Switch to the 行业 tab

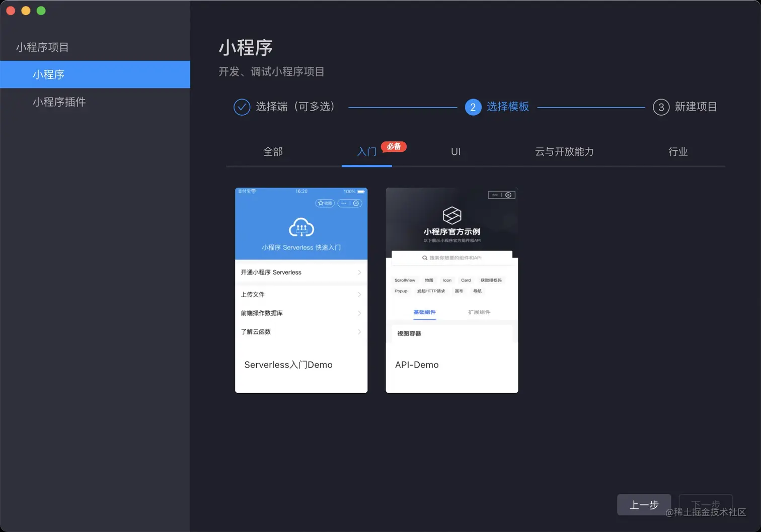pyautogui.click(x=678, y=151)
